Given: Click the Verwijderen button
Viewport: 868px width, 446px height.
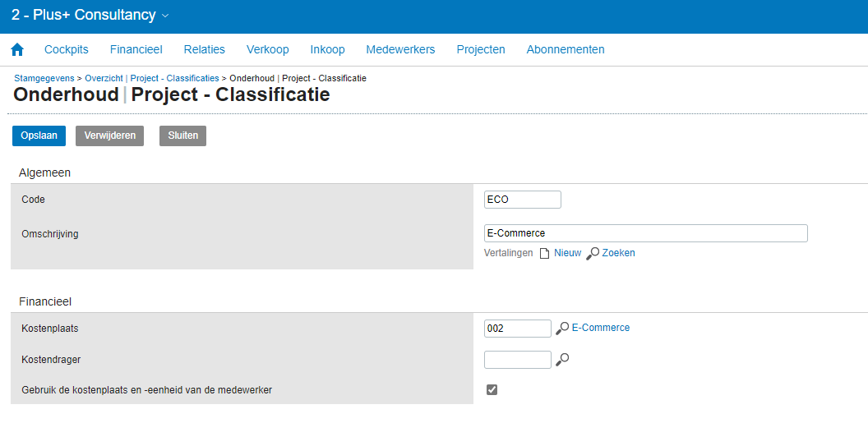Looking at the screenshot, I should point(110,136).
